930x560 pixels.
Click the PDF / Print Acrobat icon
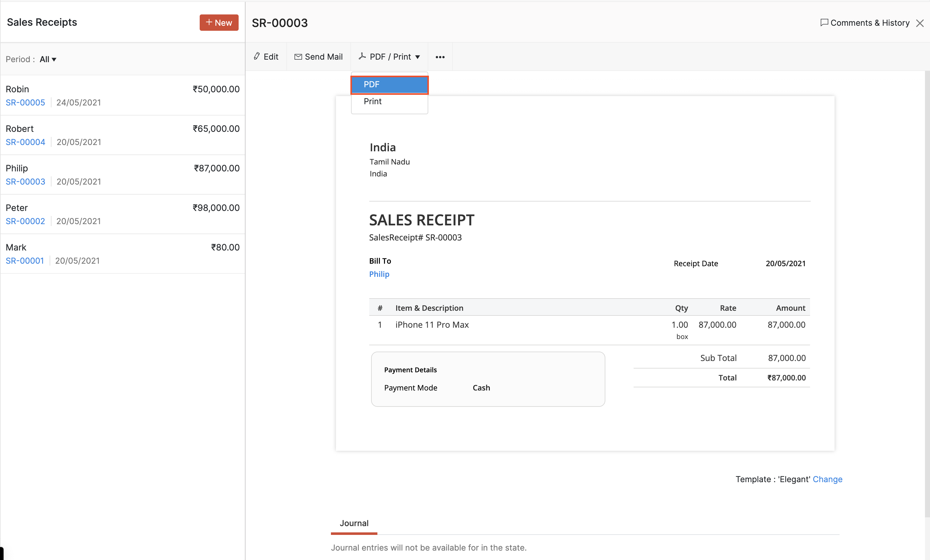(362, 56)
